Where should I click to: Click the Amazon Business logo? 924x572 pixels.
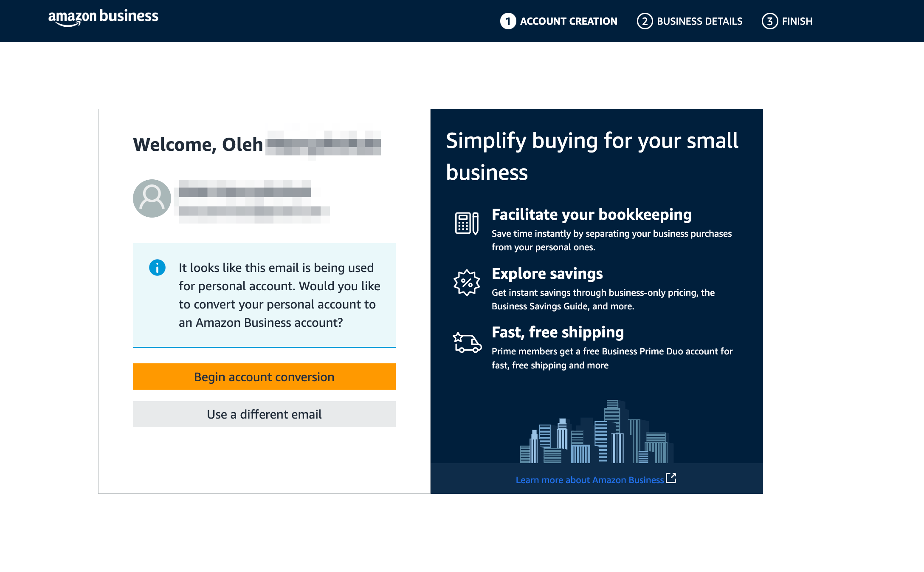(103, 17)
